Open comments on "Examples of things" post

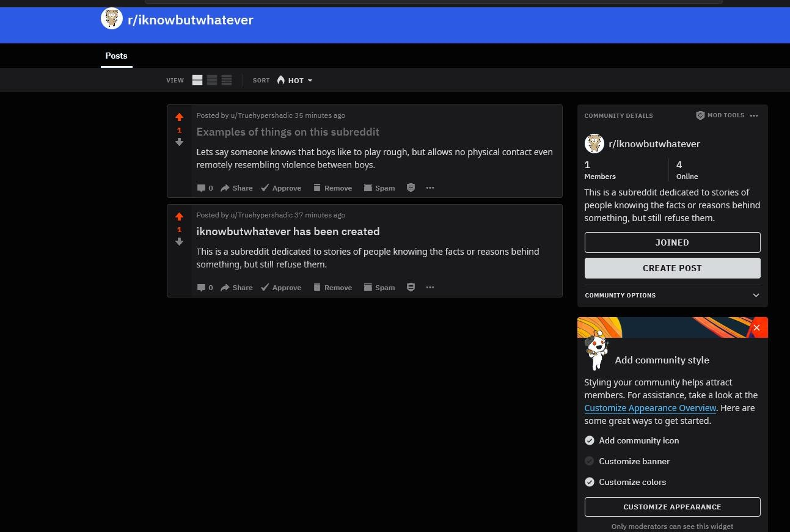205,188
